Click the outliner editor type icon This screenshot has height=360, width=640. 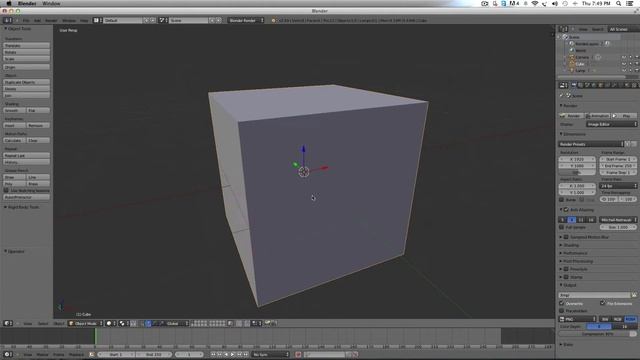[x=563, y=29]
